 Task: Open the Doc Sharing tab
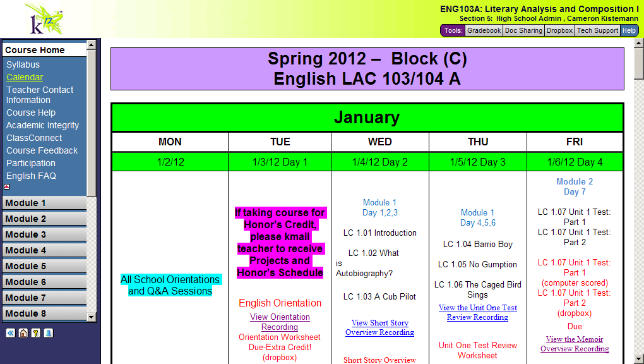(x=523, y=30)
